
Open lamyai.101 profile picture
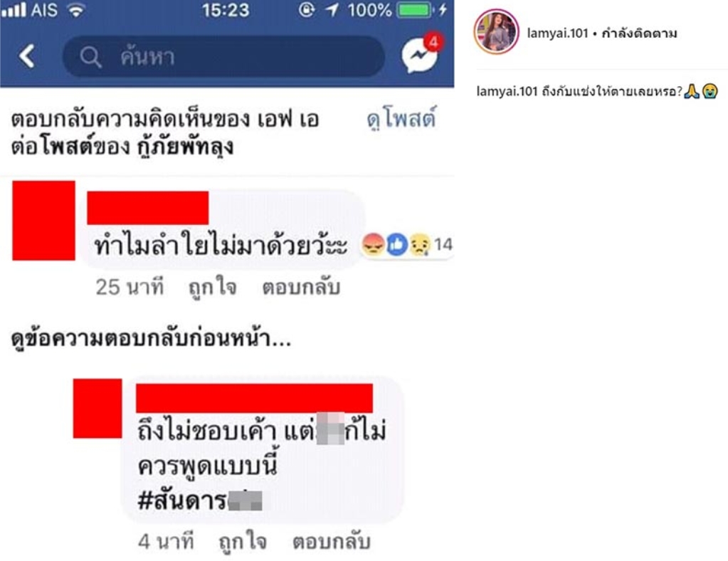[496, 32]
